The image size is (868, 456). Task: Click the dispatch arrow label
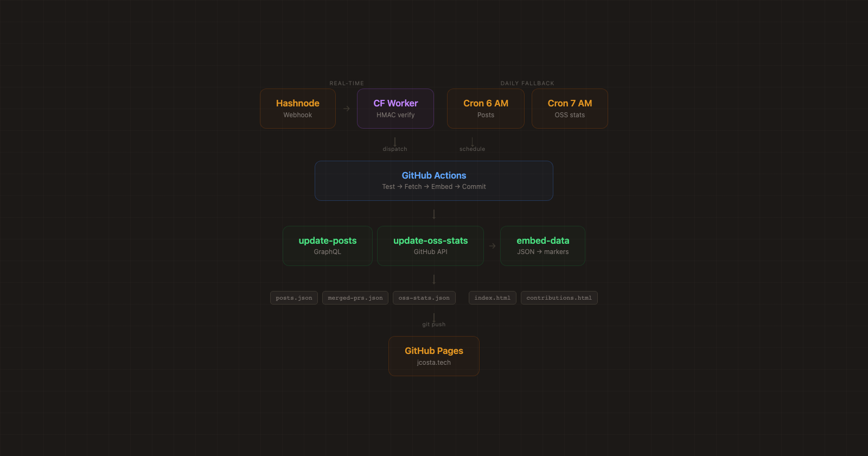click(x=394, y=149)
